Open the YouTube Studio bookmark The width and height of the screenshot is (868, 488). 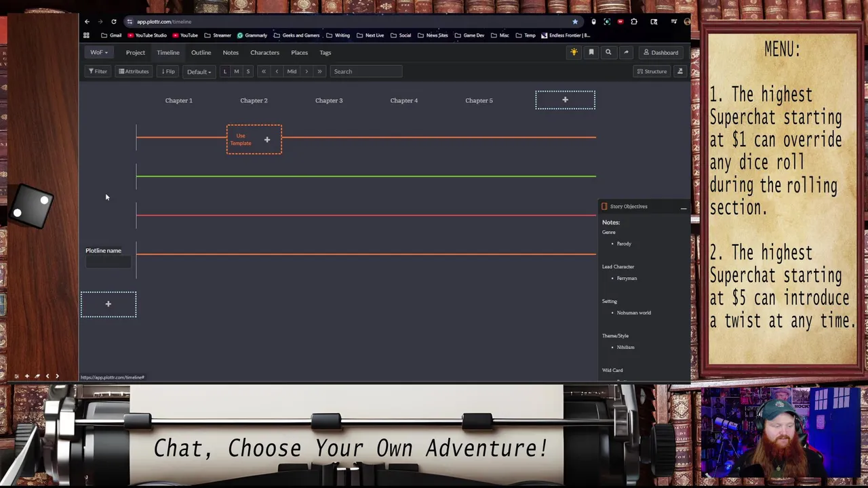[146, 35]
